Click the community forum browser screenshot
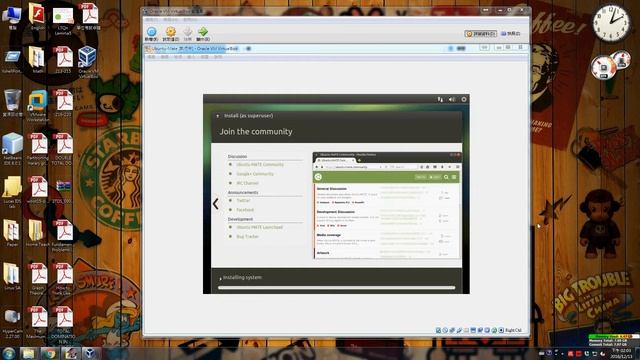The width and height of the screenshot is (640, 360). pos(387,205)
